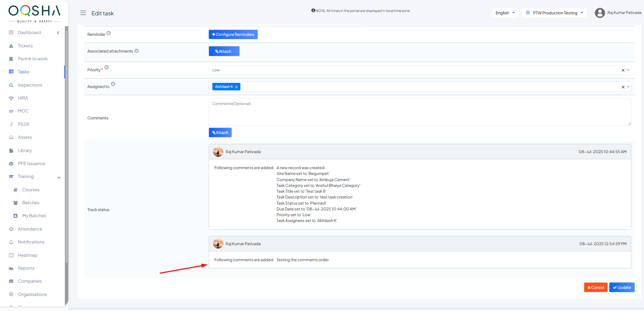Click the Comments text area
Image resolution: width=644 pixels, height=311 pixels.
click(420, 112)
